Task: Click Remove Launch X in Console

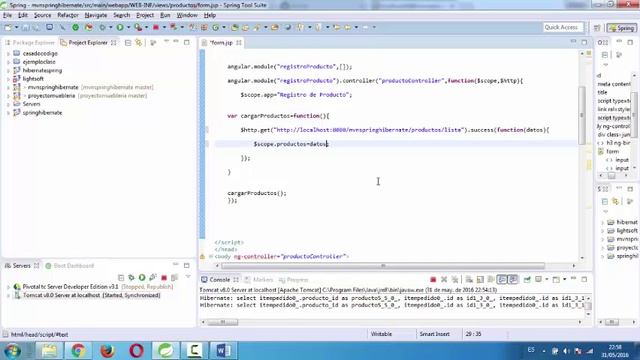Action: pyautogui.click(x=444, y=280)
